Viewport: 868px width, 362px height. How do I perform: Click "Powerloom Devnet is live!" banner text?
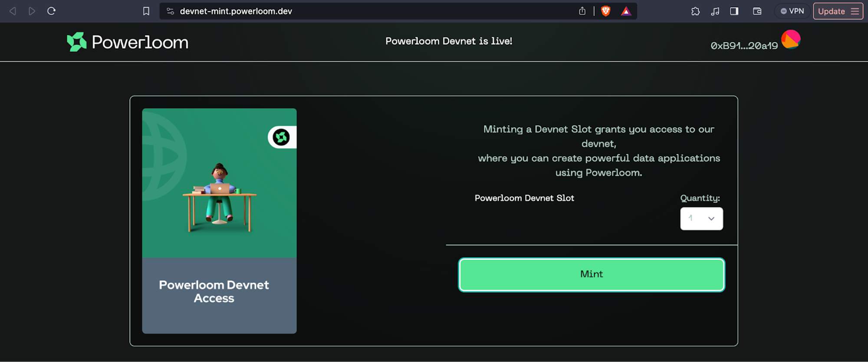[449, 41]
